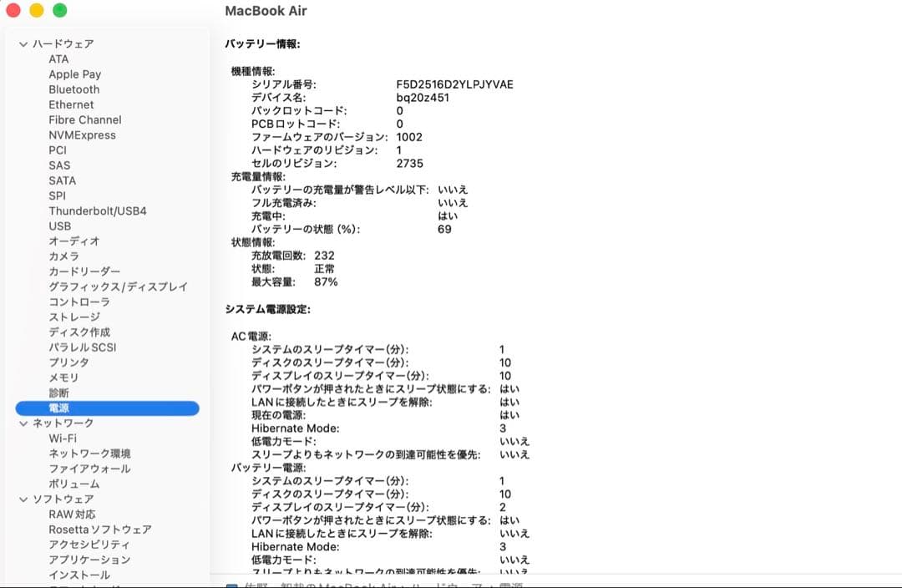Select Ethernet in the hardware list
Viewport: 902px width, 588px height.
point(71,104)
